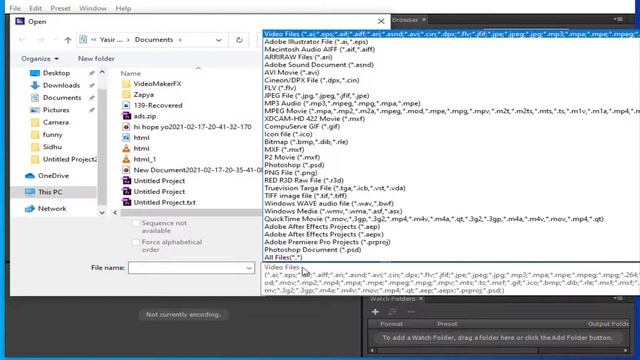
Task: Open the File menu
Action: [15, 8]
